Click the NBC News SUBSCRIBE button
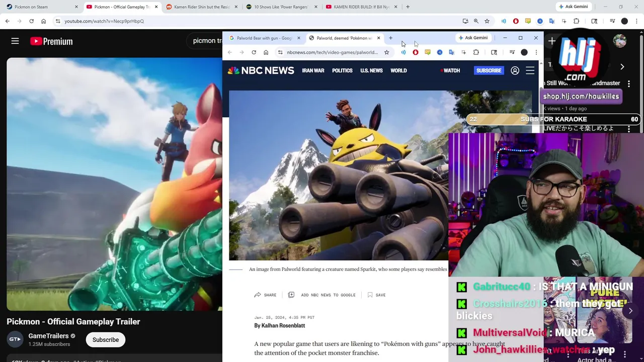 point(489,71)
